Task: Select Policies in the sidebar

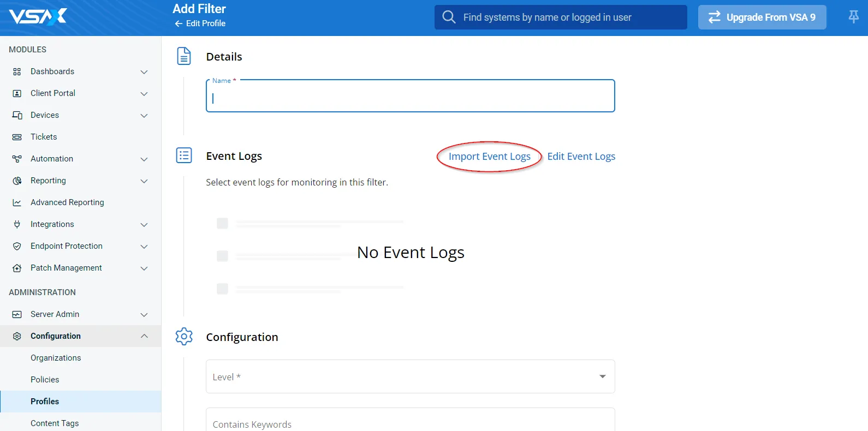Action: pos(45,380)
